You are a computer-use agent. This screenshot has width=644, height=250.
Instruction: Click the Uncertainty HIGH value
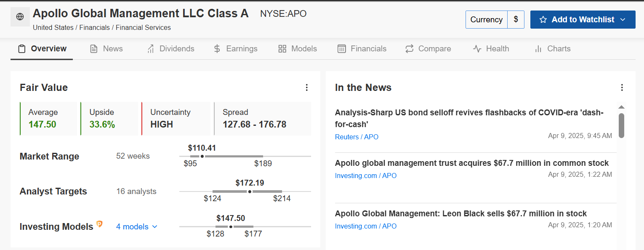coord(162,124)
